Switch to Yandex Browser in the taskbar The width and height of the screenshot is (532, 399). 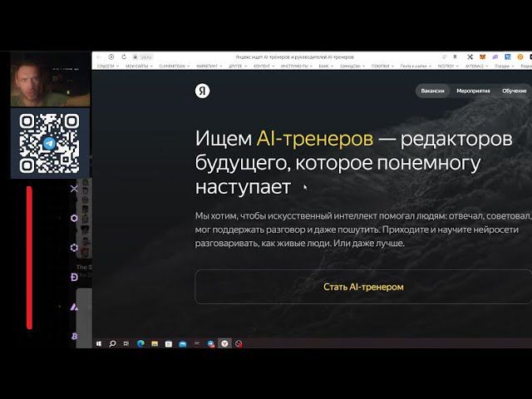(x=224, y=343)
